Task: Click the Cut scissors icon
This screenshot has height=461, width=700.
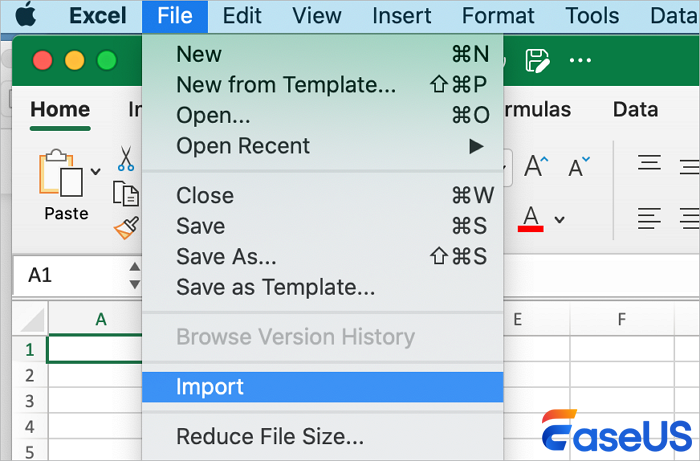Action: coord(126,158)
